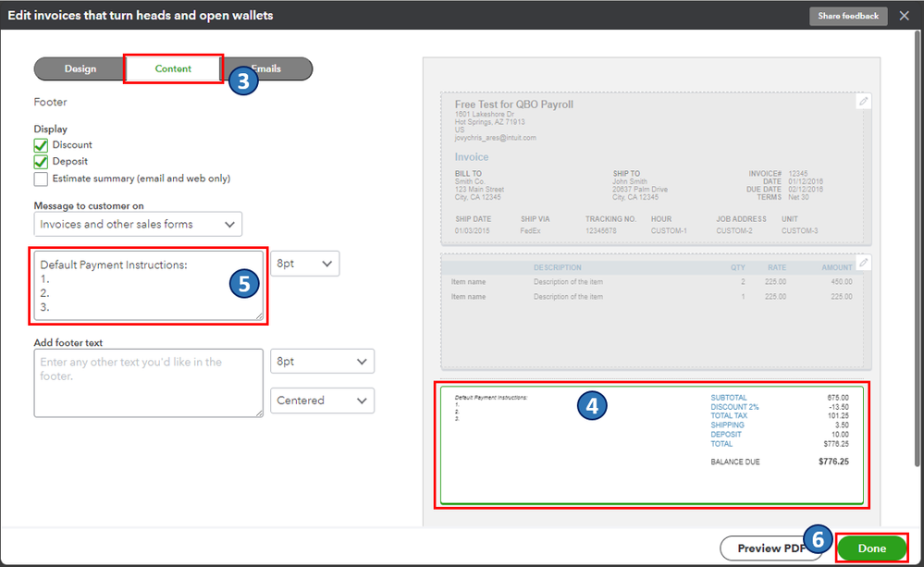Image resolution: width=924 pixels, height=567 pixels.
Task: Switch to the Design tab
Action: [80, 68]
